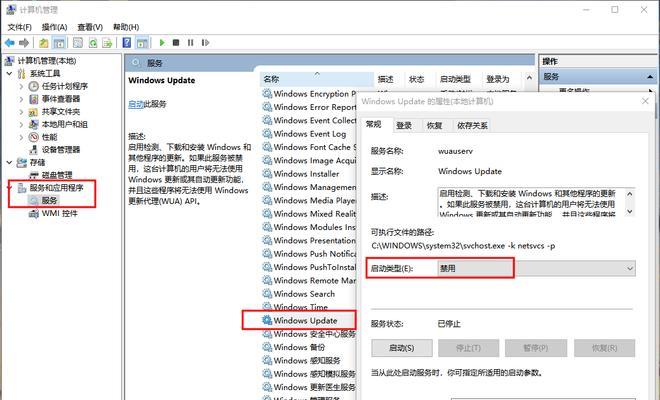
Task: Click gear icon of Windows Font Cache service
Action: (267, 147)
